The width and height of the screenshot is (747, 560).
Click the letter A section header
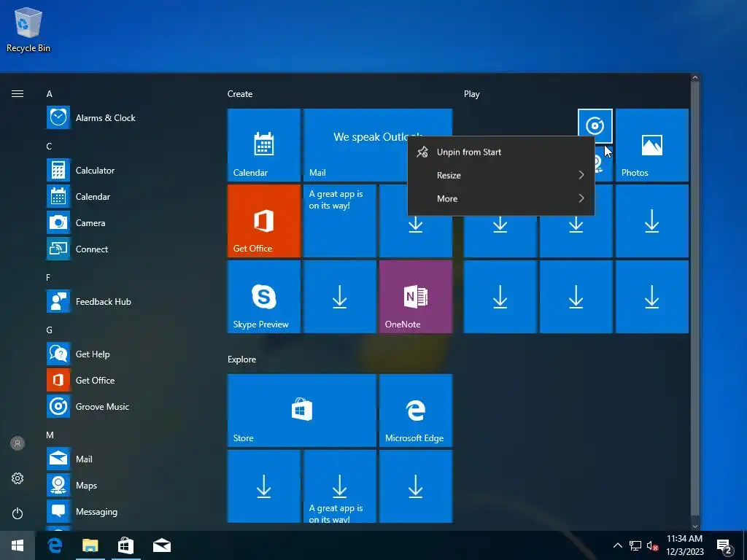(x=49, y=94)
